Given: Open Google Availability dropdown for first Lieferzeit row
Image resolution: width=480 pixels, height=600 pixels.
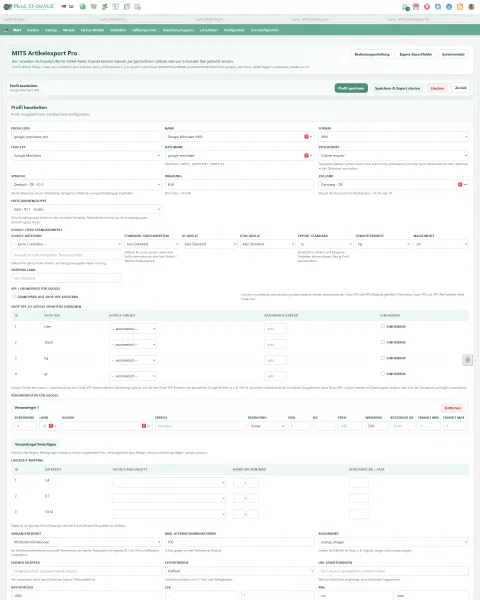Looking at the screenshot, I should [x=169, y=483].
